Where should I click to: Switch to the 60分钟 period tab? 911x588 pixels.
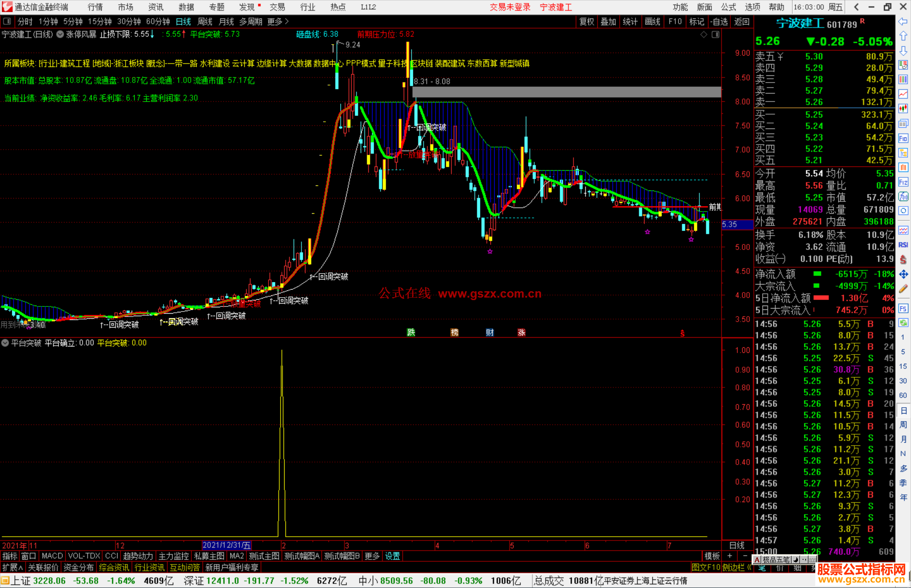point(158,21)
